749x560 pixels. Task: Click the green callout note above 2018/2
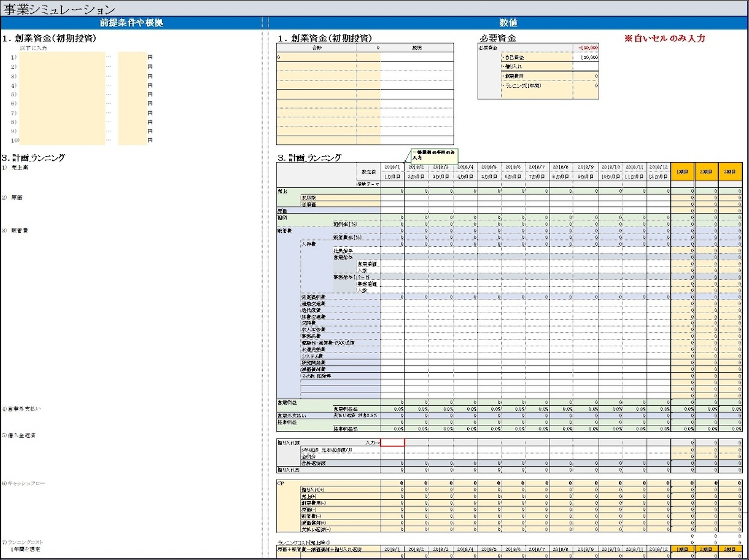click(x=434, y=155)
